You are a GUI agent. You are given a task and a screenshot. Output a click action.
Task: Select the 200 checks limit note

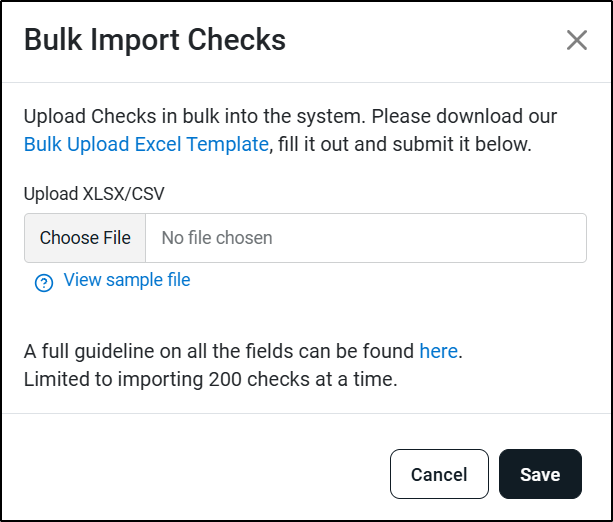211,379
